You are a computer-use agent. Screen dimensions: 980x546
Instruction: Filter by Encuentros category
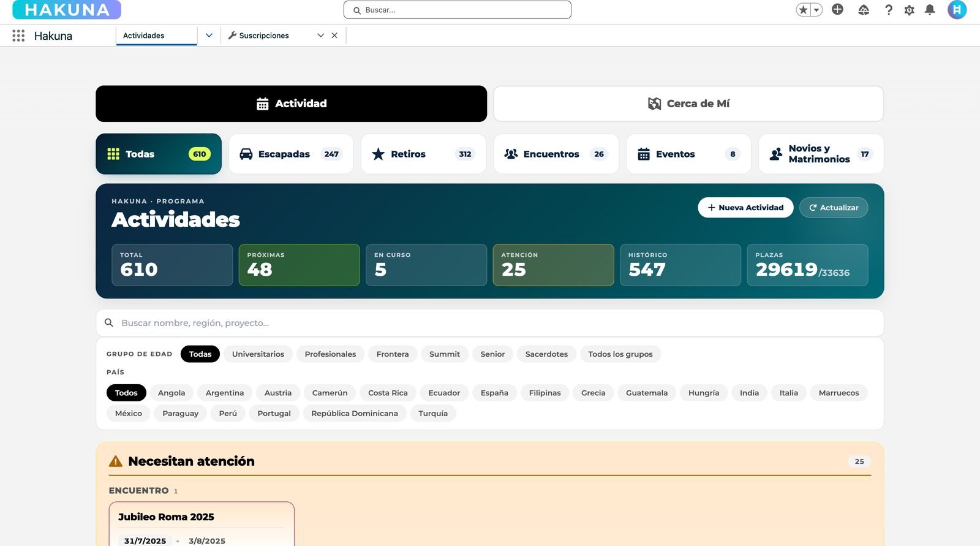tap(556, 154)
